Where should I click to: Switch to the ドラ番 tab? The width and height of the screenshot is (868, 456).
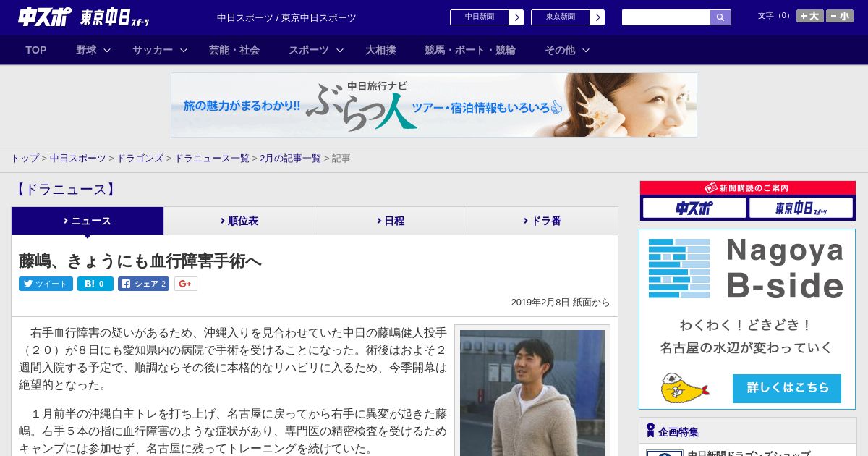542,221
